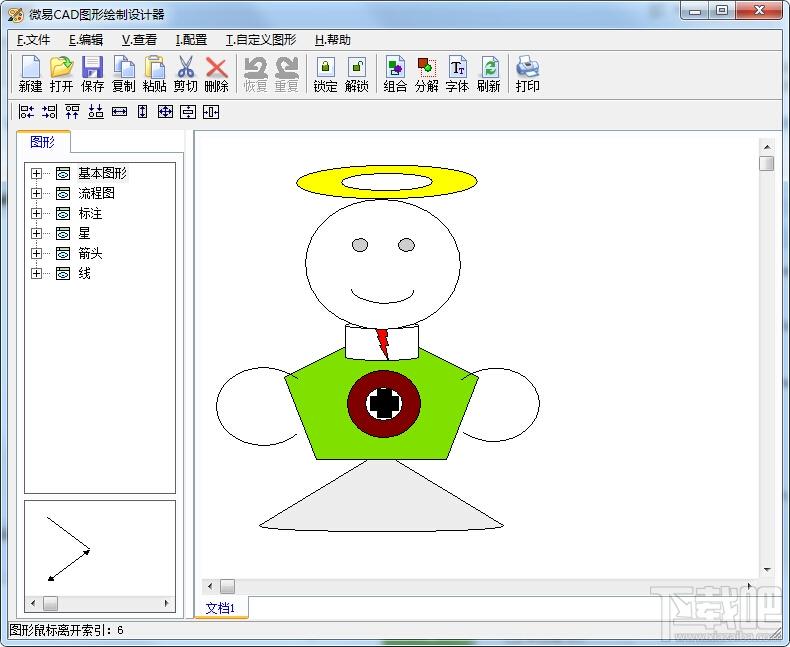790x647 pixels.
Task: Print the document with the 打印 icon
Action: point(528,74)
